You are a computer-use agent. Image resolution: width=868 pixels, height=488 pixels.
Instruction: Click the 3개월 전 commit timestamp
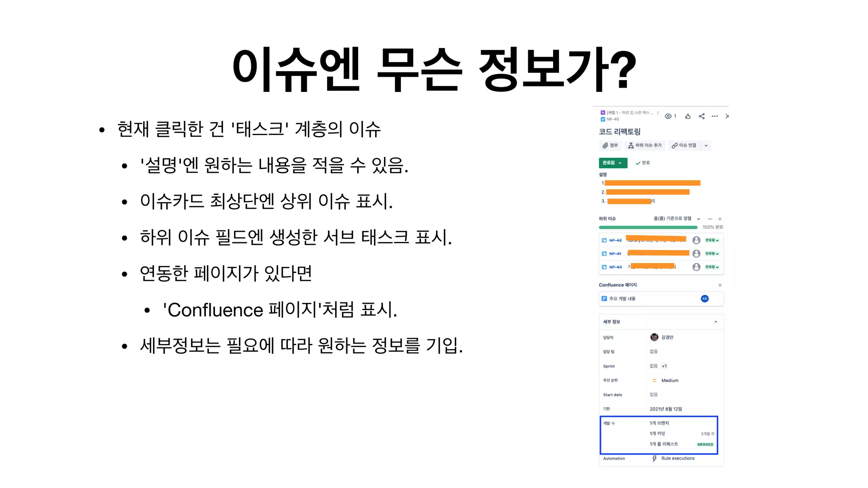707,434
